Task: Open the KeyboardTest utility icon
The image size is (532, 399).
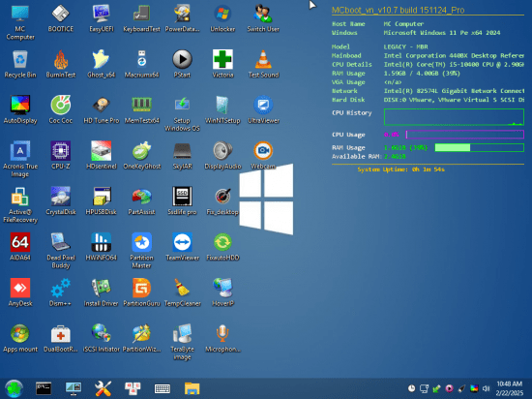Action: tap(141, 18)
